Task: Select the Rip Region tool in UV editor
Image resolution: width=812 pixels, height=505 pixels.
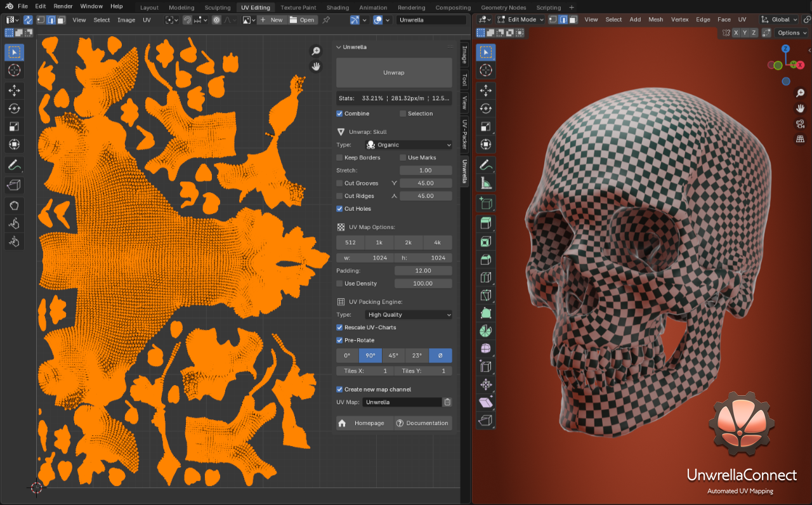Action: tap(14, 185)
